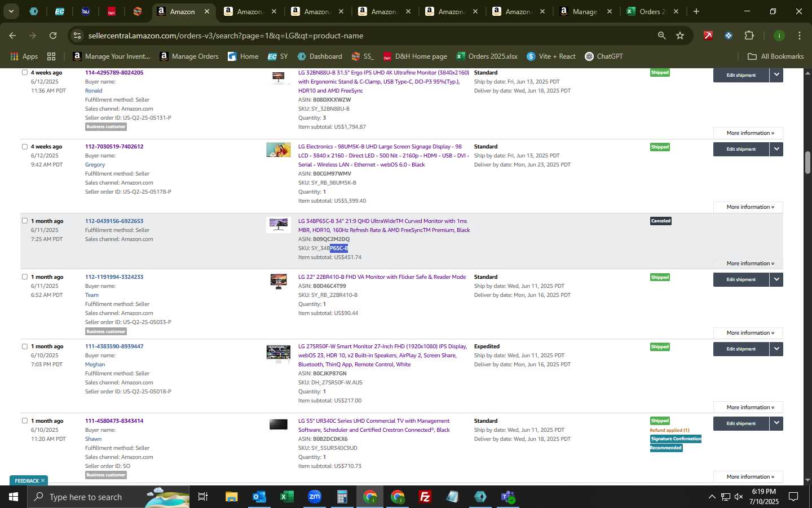The height and width of the screenshot is (508, 812).
Task: Open Outlook from the taskbar
Action: click(x=259, y=497)
